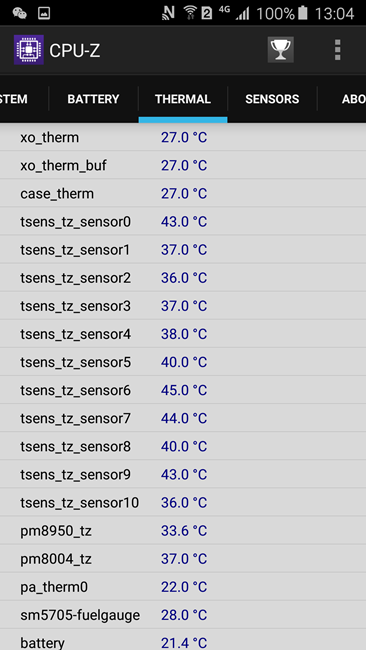The height and width of the screenshot is (650, 366).
Task: Tap the 4G signal strength icon
Action: (238, 13)
